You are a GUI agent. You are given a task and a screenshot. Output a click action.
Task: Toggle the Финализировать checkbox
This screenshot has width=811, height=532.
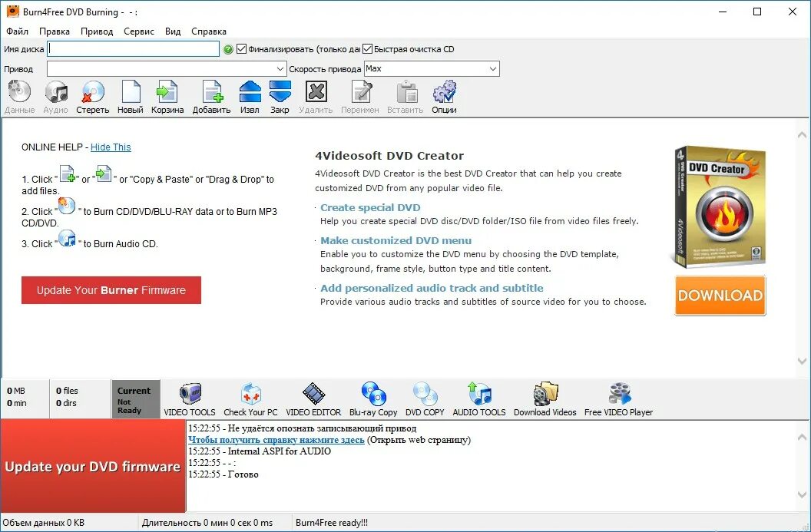pyautogui.click(x=241, y=49)
